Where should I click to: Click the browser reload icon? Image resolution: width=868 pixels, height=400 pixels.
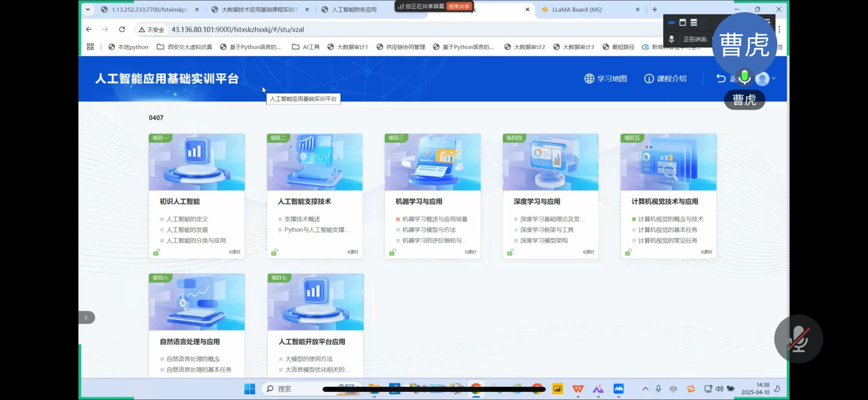point(122,29)
